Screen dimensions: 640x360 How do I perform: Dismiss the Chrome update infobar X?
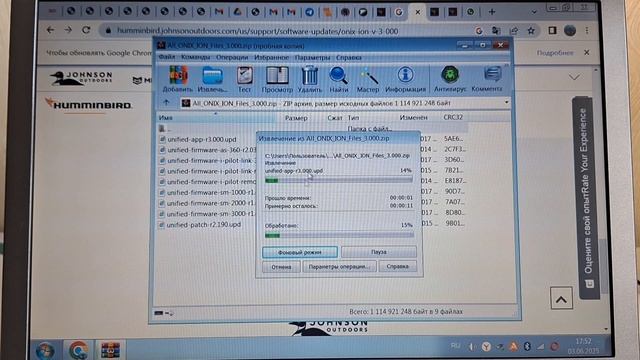pyautogui.click(x=587, y=52)
